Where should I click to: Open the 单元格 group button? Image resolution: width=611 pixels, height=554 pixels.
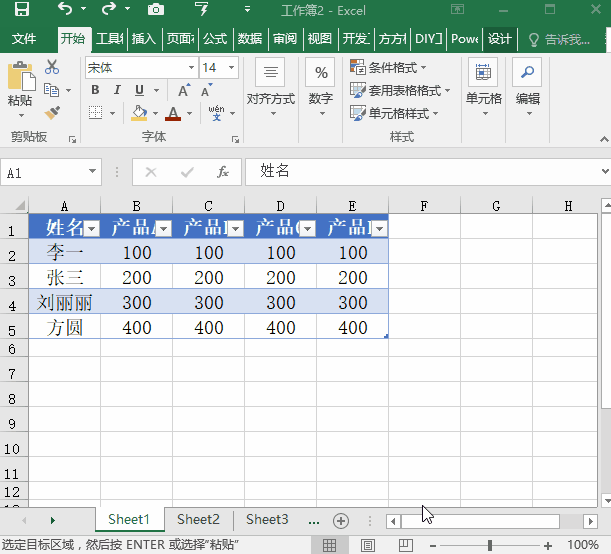coord(484,88)
